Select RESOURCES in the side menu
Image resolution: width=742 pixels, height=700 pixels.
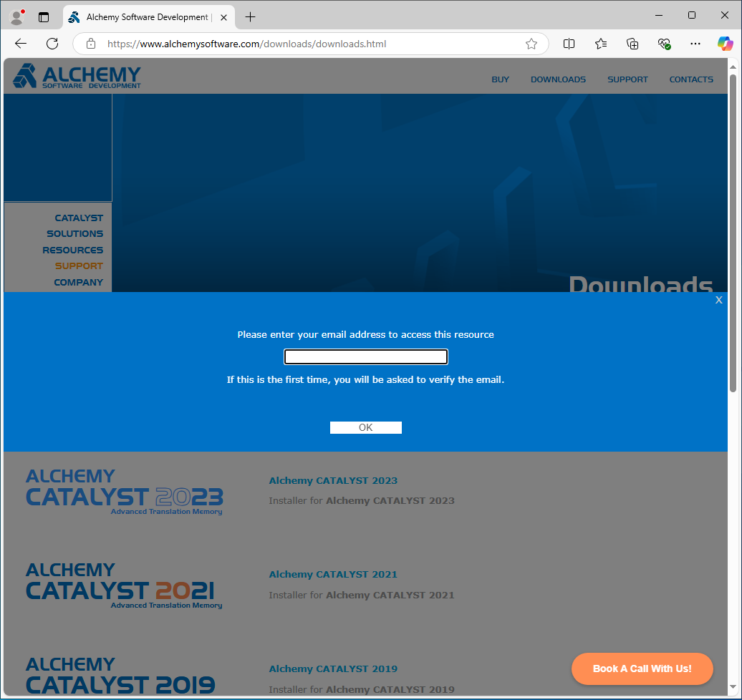point(73,251)
